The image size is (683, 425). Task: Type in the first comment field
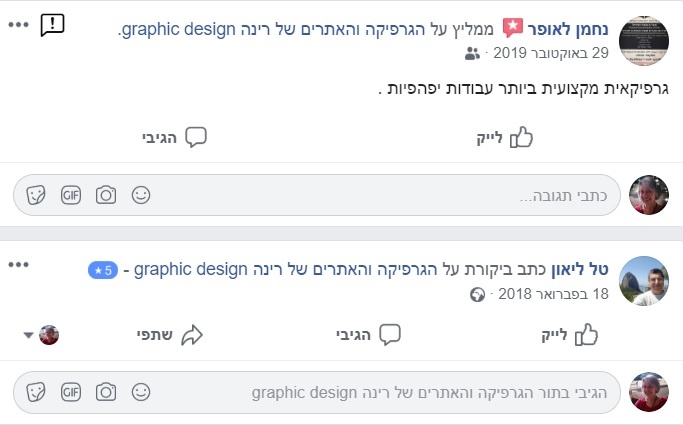coord(380,196)
